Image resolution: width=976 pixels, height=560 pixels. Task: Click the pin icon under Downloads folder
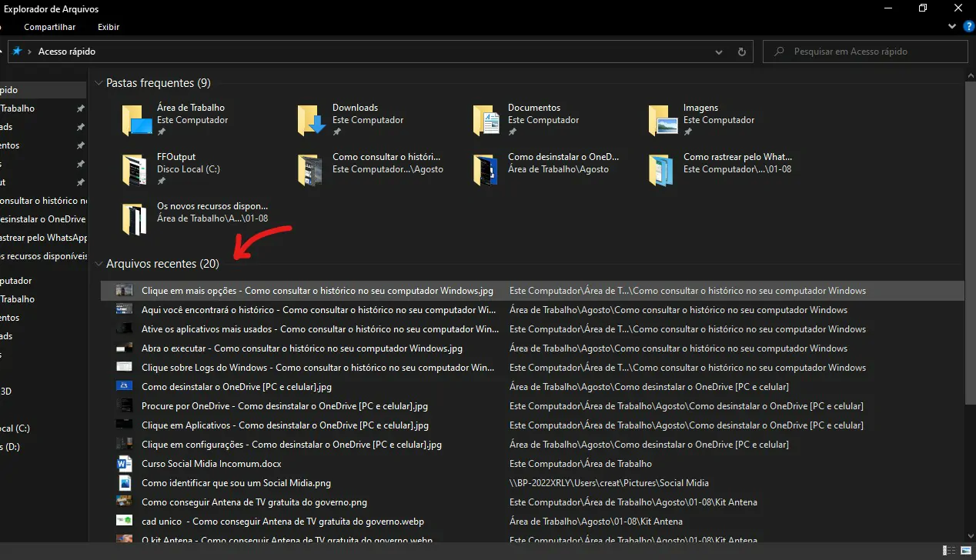[x=336, y=132]
